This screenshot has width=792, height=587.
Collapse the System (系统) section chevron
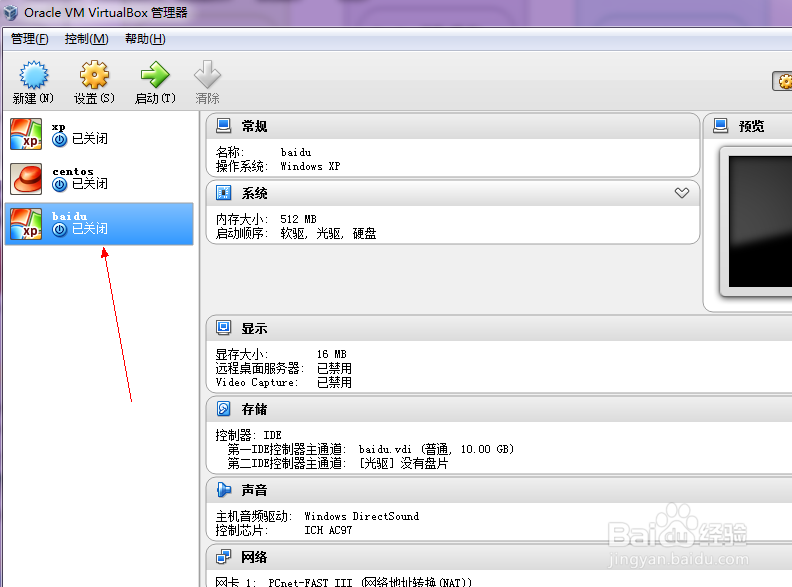tap(681, 193)
